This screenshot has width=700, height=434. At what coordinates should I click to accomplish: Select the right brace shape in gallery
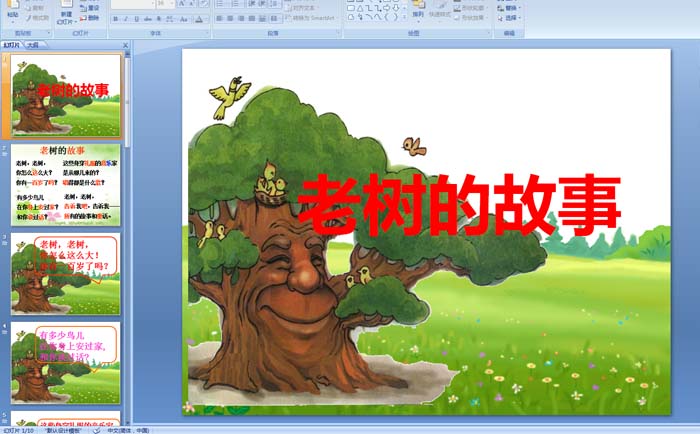[x=395, y=17]
